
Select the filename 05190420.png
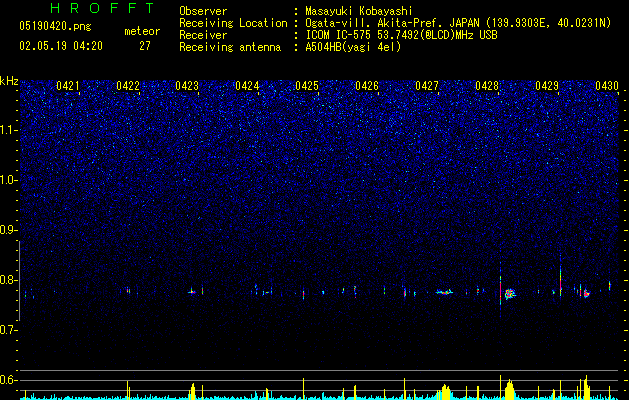pos(55,26)
